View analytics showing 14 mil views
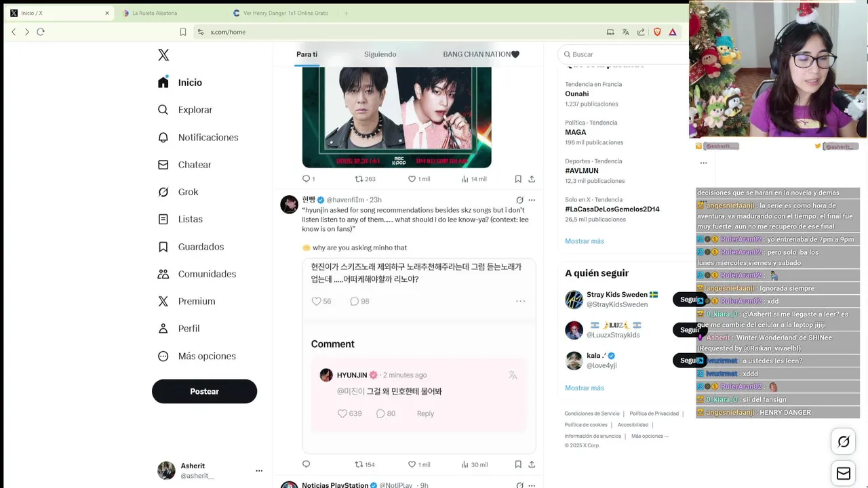Screen dimensions: 868x488 tap(474, 179)
